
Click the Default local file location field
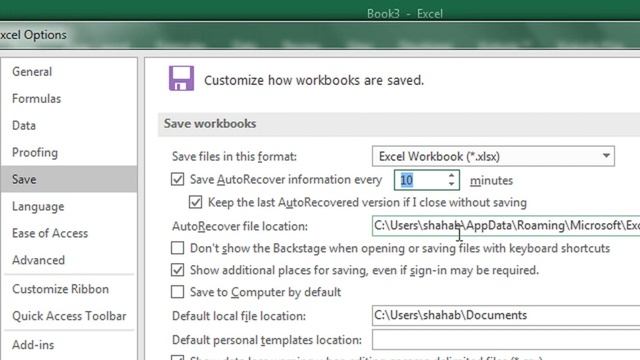pos(506,316)
